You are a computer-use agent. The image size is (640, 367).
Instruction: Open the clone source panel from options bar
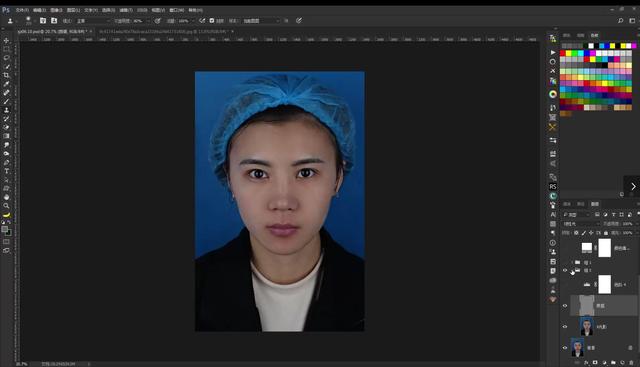tap(54, 20)
